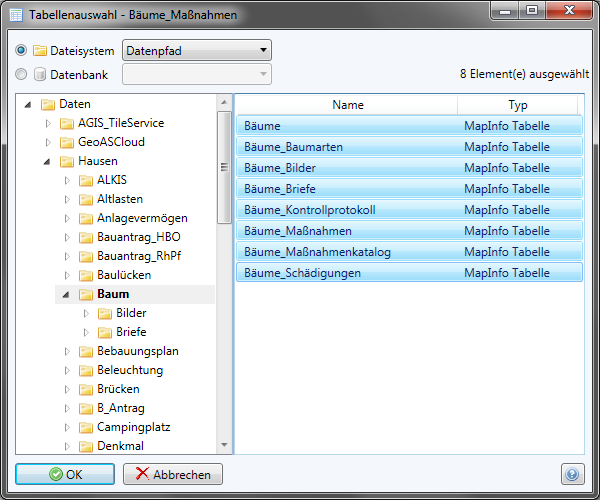Select the Beleuchtung folder label
This screenshot has width=600, height=500.
130,370
